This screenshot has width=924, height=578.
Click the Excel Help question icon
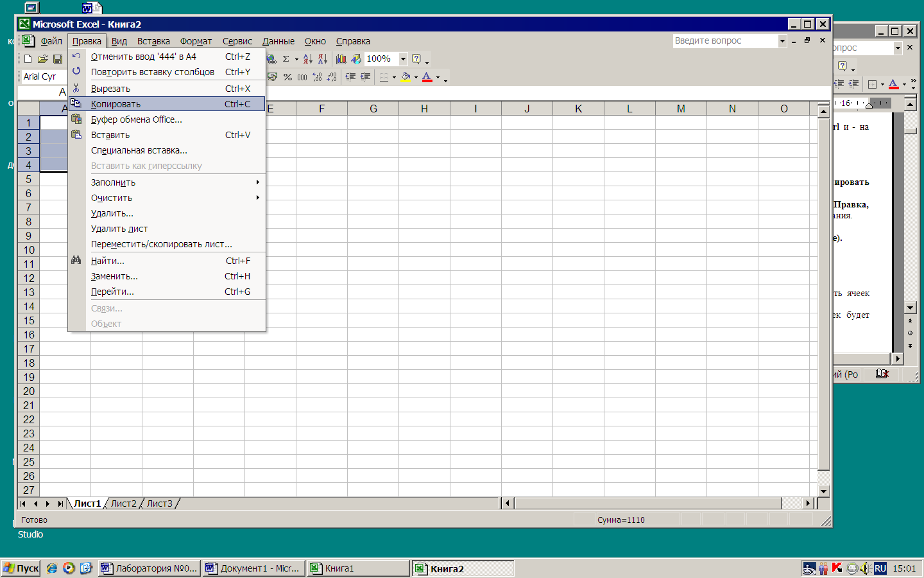coord(416,59)
